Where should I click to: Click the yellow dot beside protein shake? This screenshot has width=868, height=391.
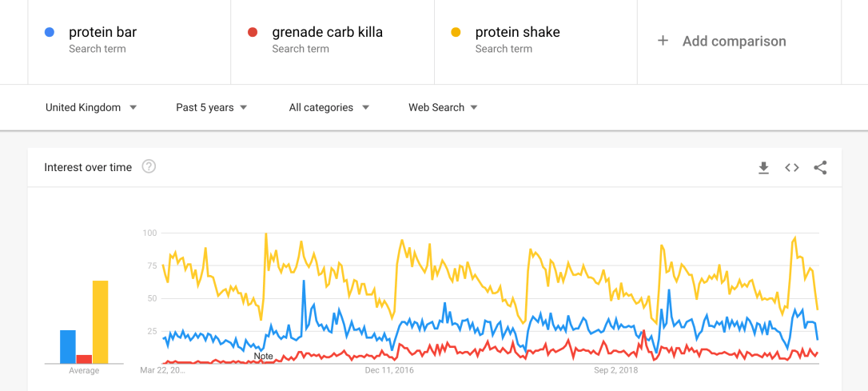pyautogui.click(x=456, y=33)
